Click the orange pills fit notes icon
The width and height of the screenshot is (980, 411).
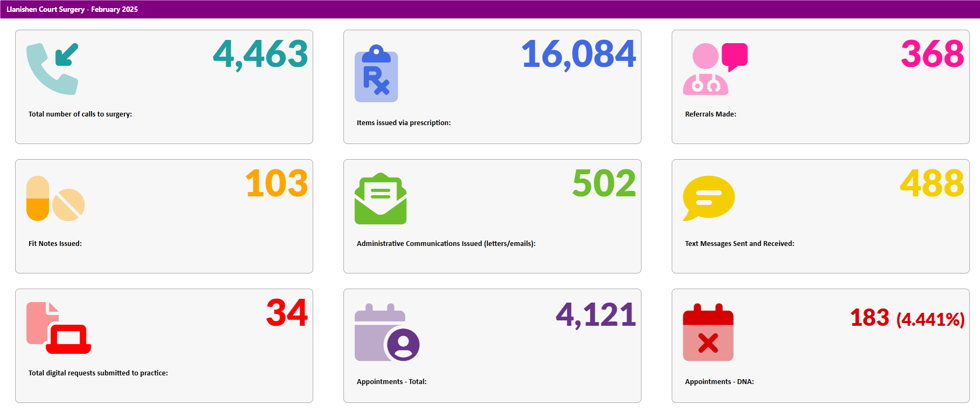[x=56, y=198]
